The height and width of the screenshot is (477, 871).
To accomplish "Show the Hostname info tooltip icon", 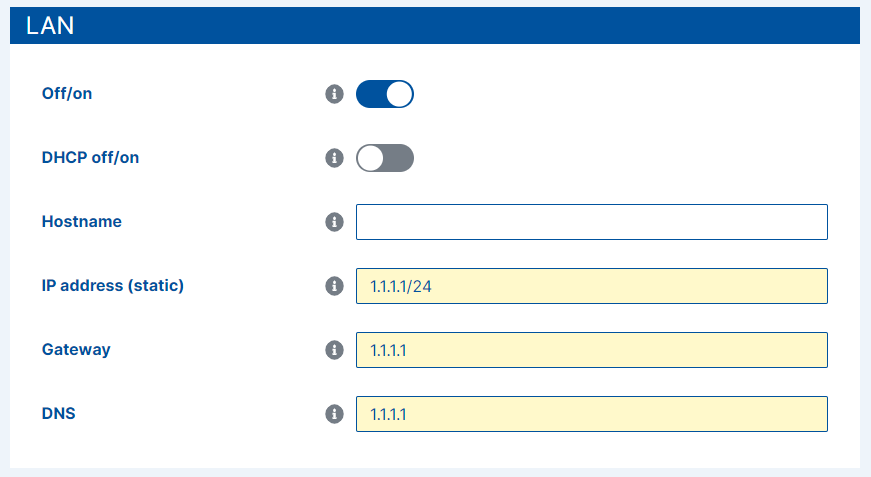I will pyautogui.click(x=334, y=222).
